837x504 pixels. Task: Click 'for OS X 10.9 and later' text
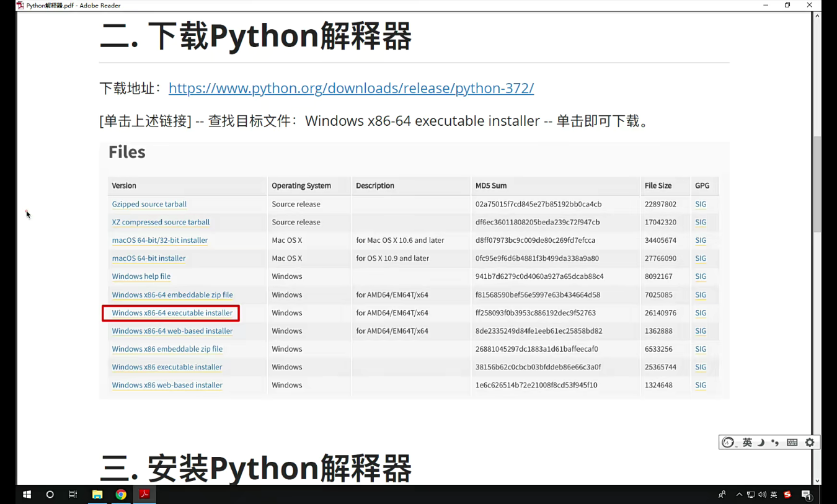pos(392,258)
